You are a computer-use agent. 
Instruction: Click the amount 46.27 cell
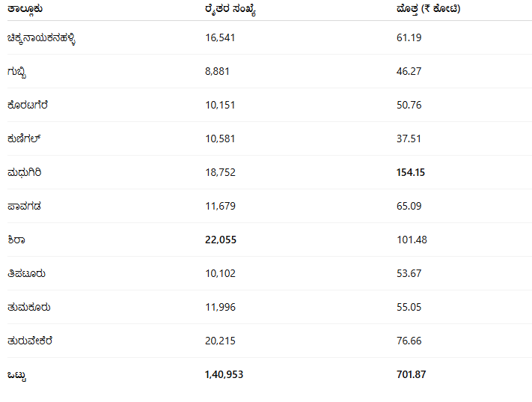coord(409,71)
